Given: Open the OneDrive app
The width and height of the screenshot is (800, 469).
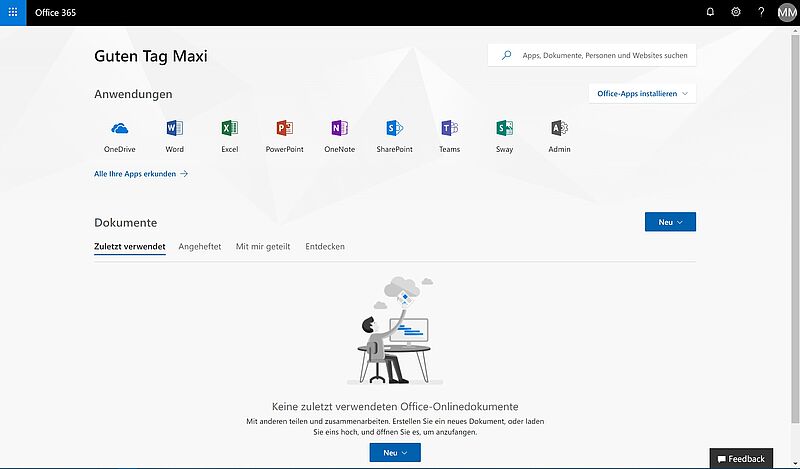Looking at the screenshot, I should pos(119,136).
